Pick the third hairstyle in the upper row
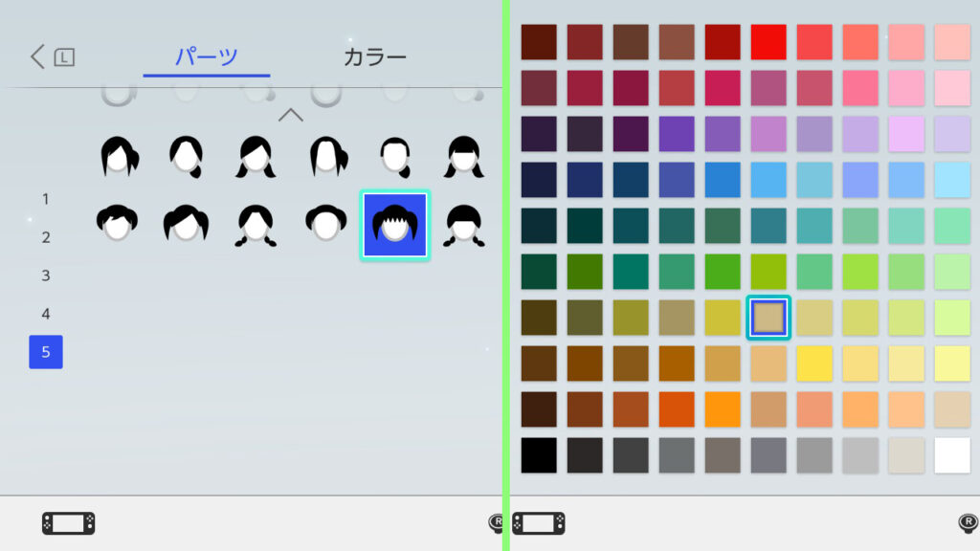The width and height of the screenshot is (980, 551). (x=256, y=156)
